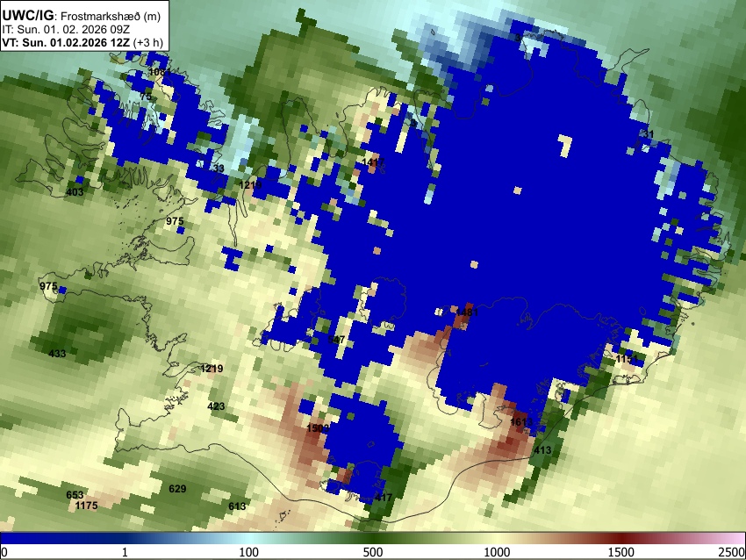
Task: Select the 403 map label
Action: 75,192
